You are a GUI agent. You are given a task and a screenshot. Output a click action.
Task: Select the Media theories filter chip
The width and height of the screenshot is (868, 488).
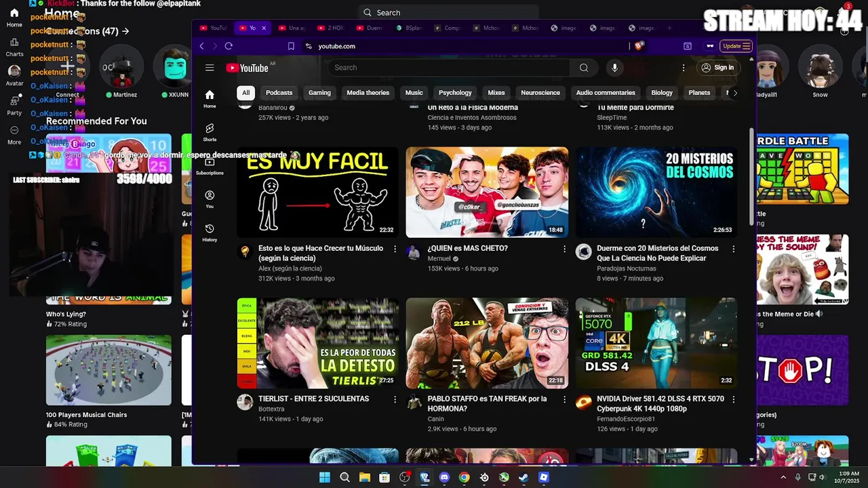368,93
